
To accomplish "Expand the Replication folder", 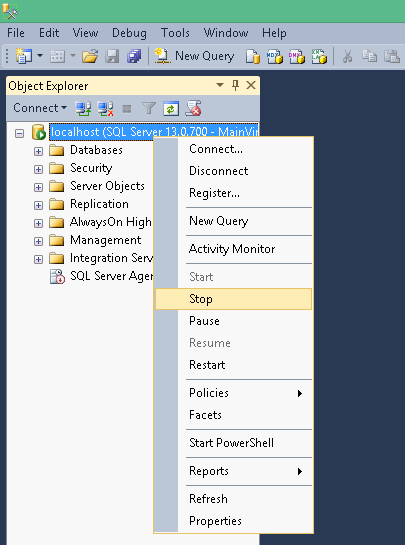I will [38, 205].
